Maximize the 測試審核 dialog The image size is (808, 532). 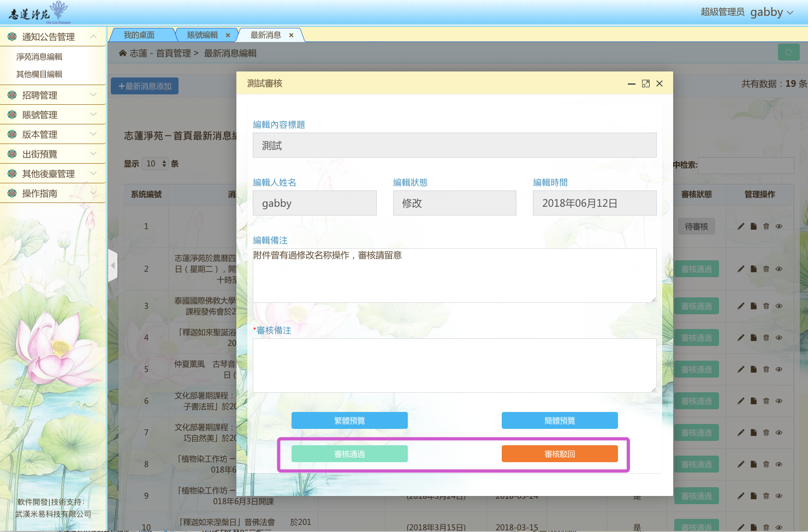coord(646,83)
